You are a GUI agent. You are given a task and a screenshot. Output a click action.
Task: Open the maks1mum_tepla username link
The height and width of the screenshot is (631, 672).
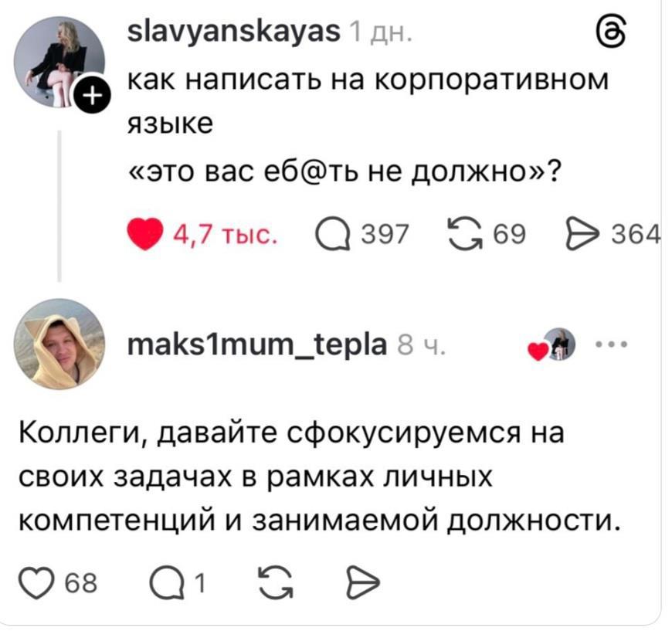[256, 343]
